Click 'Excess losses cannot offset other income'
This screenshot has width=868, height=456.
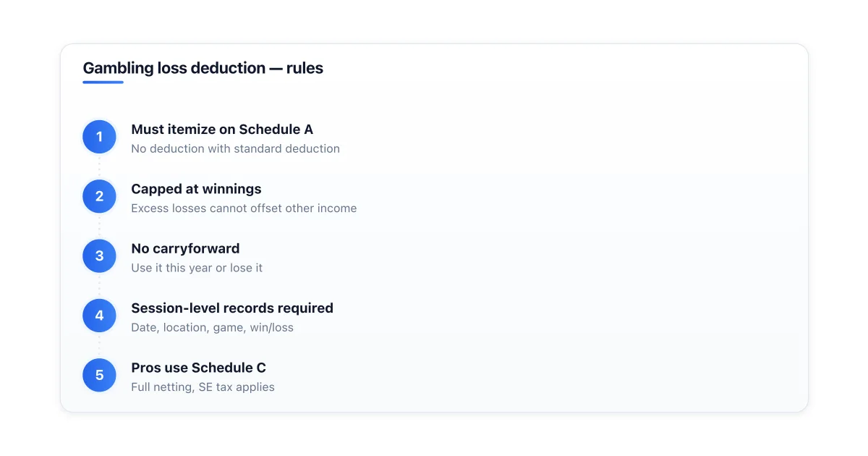(x=244, y=208)
